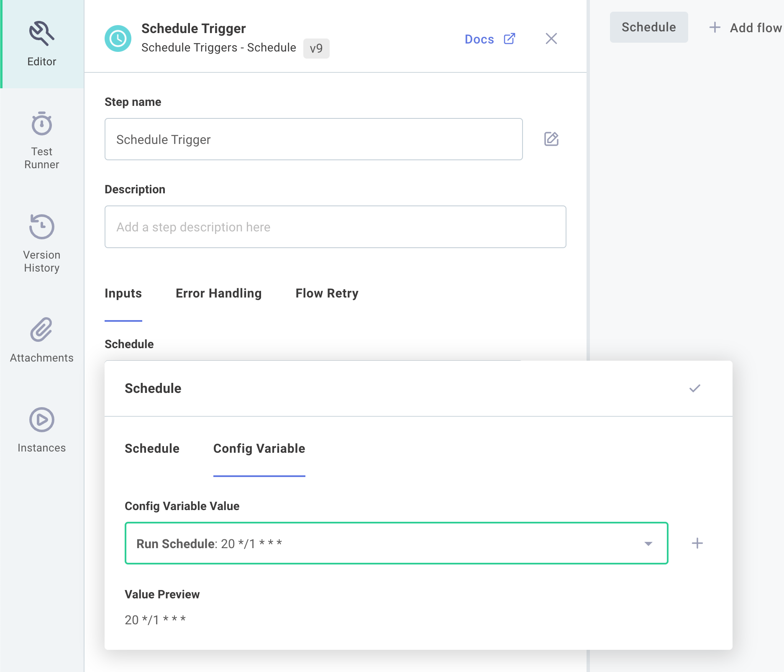The height and width of the screenshot is (672, 784).
Task: Click the 'Schedule Triggers - Schedule' subtitle
Action: (219, 48)
